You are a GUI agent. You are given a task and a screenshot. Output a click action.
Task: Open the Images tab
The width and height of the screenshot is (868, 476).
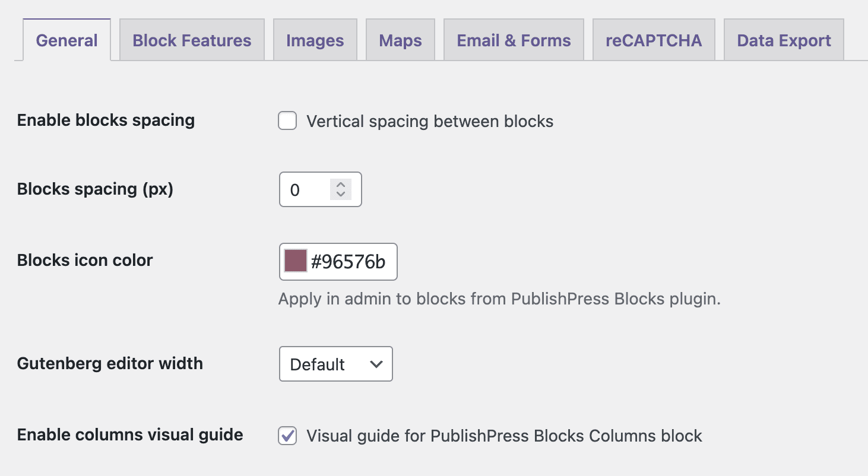coord(315,40)
